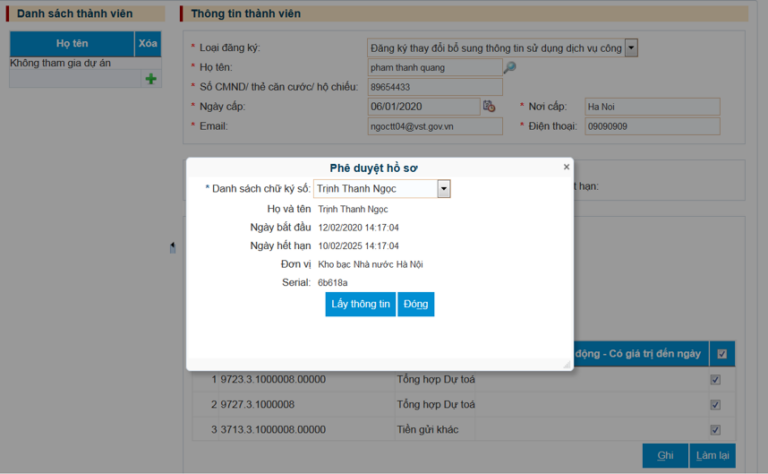This screenshot has width=768, height=474.
Task: Click the Thông tin thành viên panel title
Action: pos(246,14)
